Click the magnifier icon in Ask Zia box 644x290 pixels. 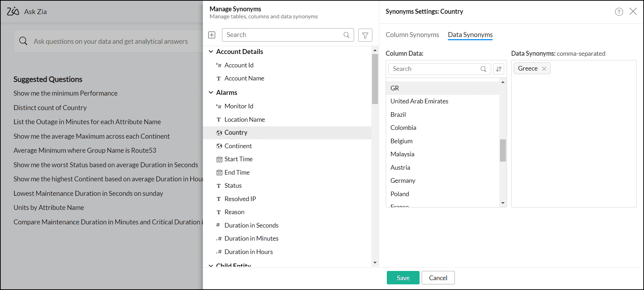pos(23,41)
